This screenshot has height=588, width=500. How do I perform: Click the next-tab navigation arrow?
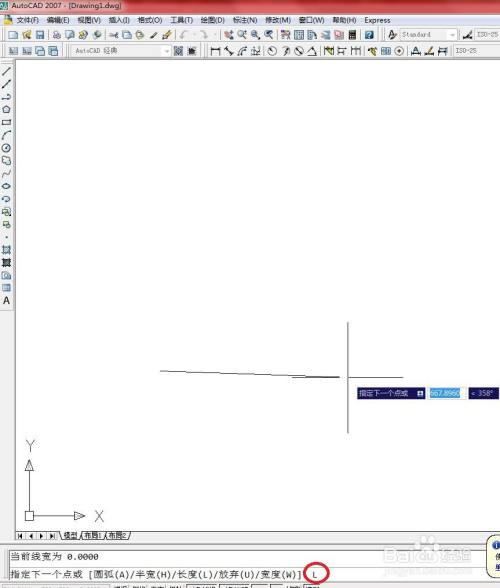[x=42, y=536]
